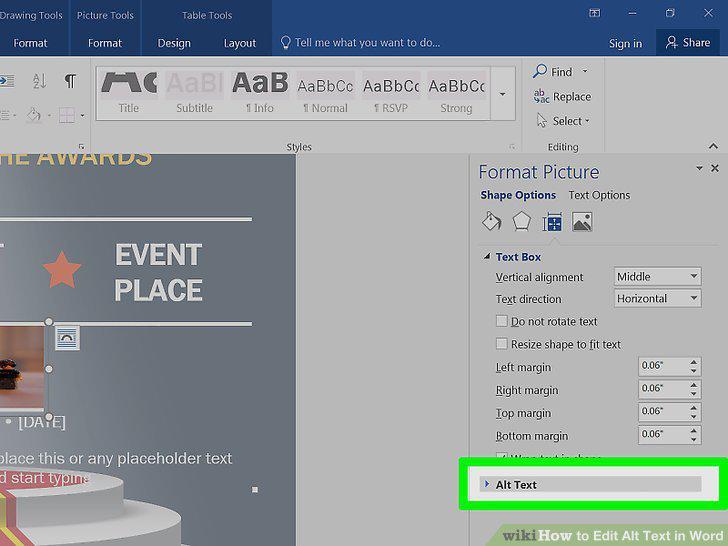This screenshot has width=728, height=546.
Task: Open Table Tools Layout tab
Action: (240, 43)
